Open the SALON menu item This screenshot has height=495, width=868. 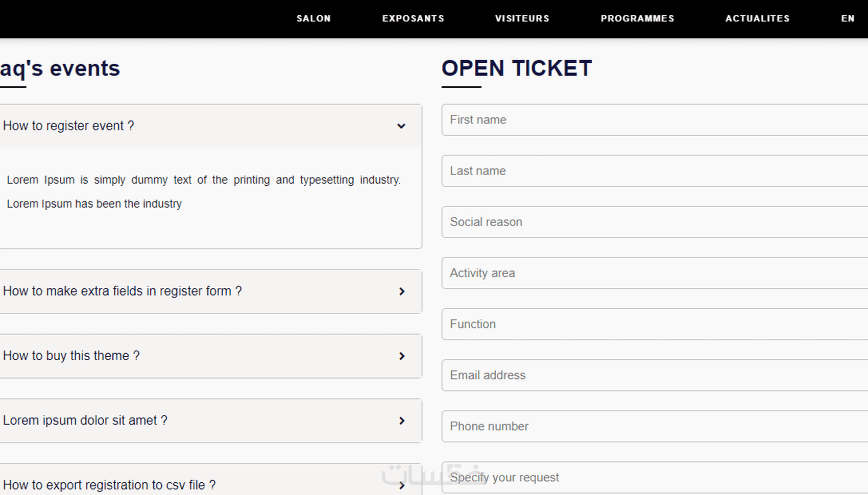click(314, 18)
